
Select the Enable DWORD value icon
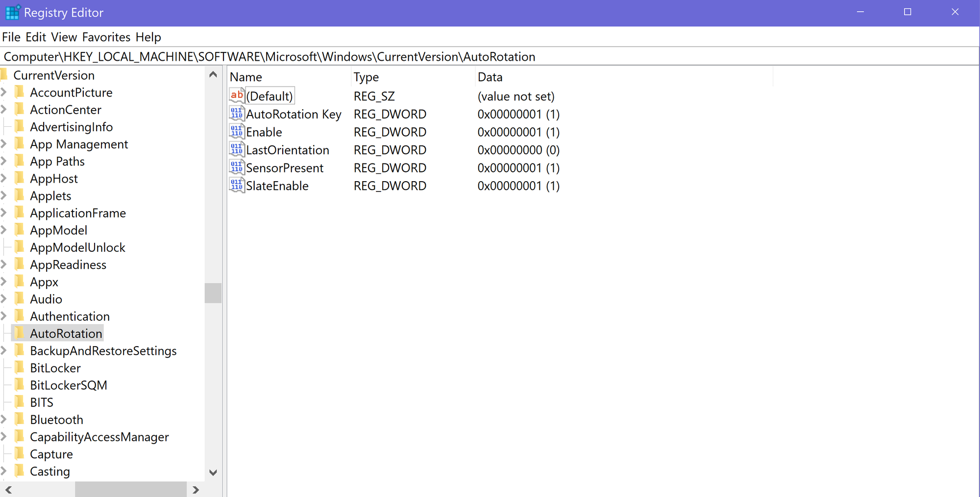coord(237,132)
